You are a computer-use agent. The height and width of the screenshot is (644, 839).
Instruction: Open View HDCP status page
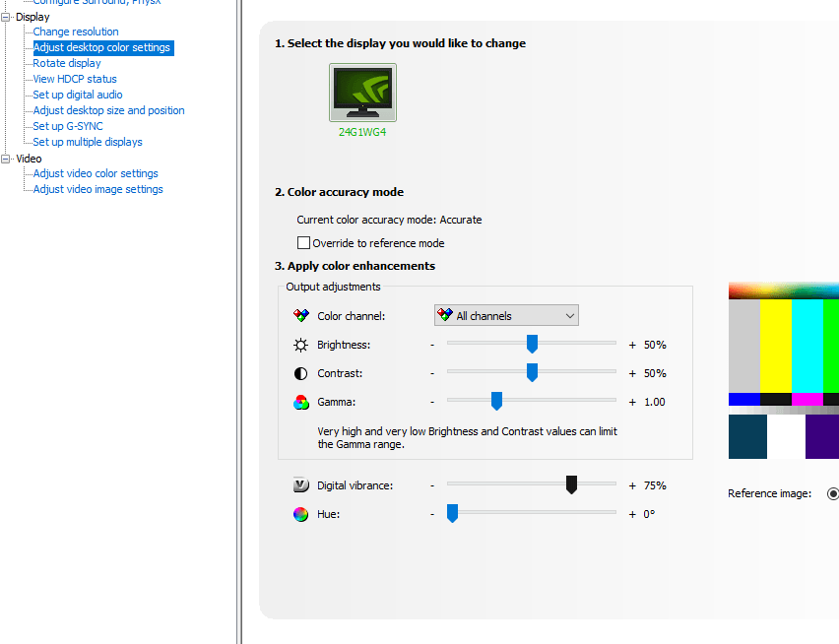pos(75,79)
